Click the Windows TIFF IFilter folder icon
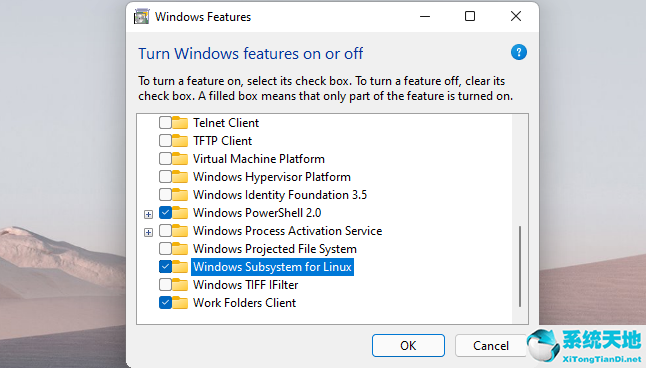 point(180,285)
